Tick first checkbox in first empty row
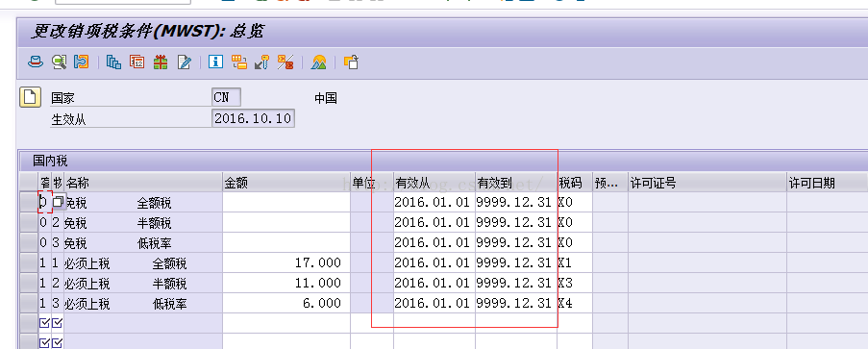The width and height of the screenshot is (868, 349). click(44, 323)
